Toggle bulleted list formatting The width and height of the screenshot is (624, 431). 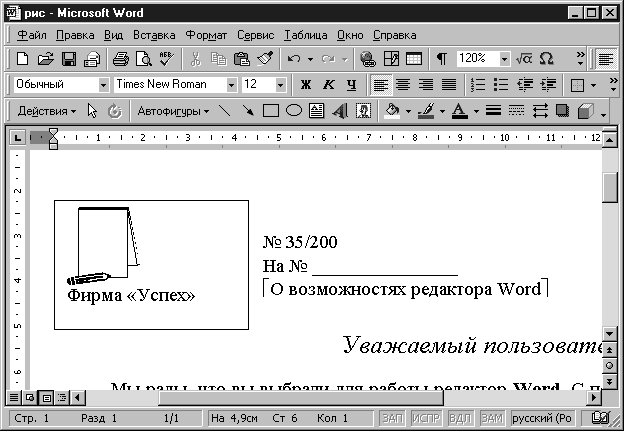click(501, 85)
